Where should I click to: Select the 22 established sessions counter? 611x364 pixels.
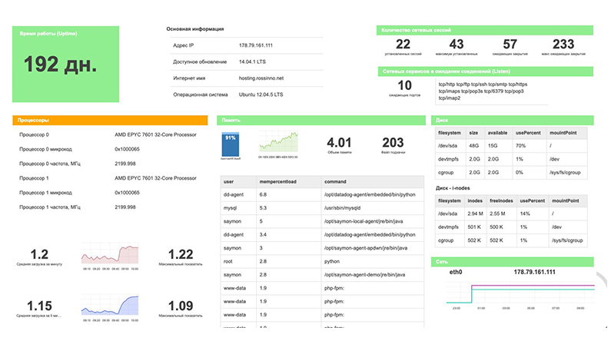coord(403,44)
